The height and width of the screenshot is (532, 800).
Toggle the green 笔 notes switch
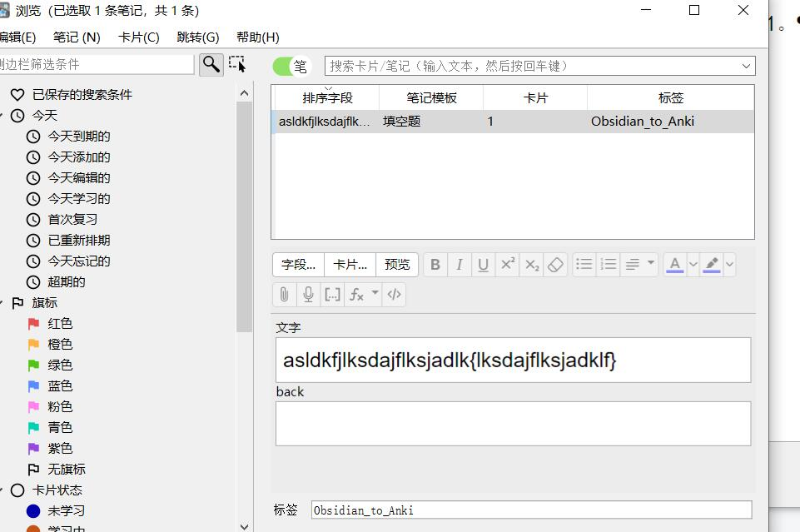283,65
